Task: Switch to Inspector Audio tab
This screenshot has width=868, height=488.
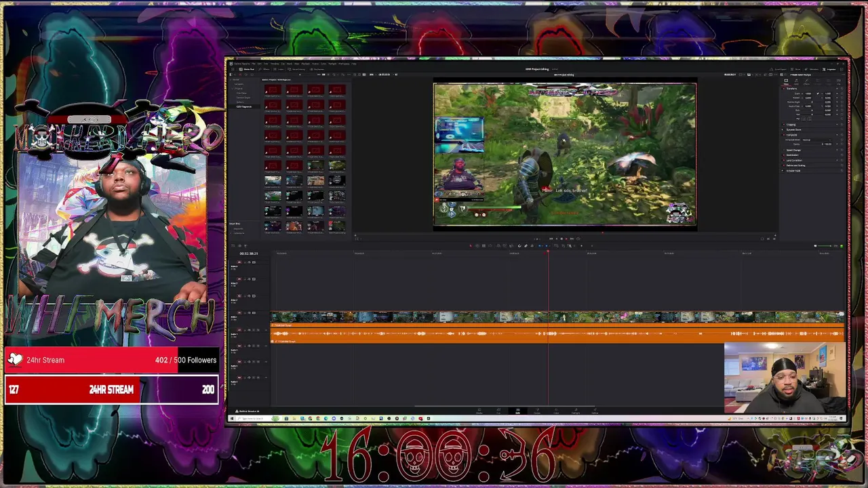Action: (796, 81)
